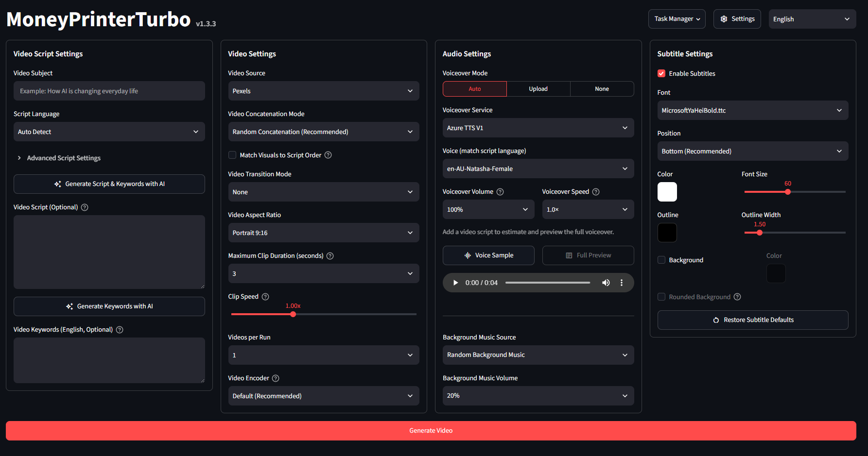868x456 pixels.
Task: Click the Full Preview button
Action: (588, 255)
